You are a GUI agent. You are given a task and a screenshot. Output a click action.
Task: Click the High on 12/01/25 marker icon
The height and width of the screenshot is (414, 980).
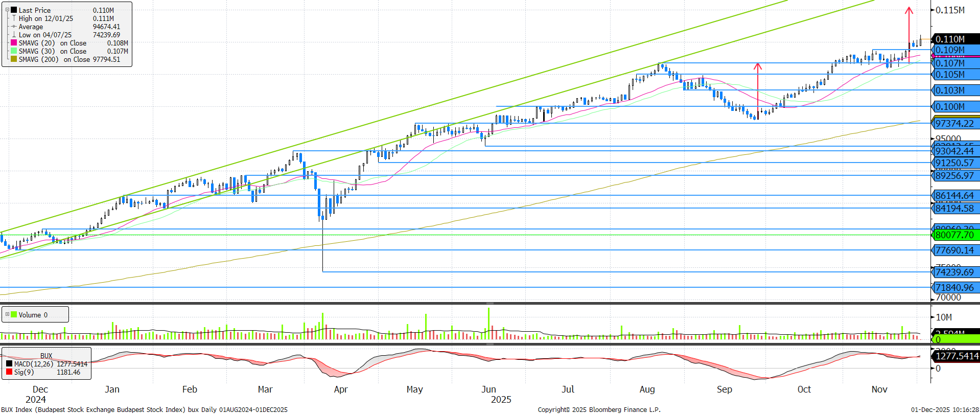14,18
